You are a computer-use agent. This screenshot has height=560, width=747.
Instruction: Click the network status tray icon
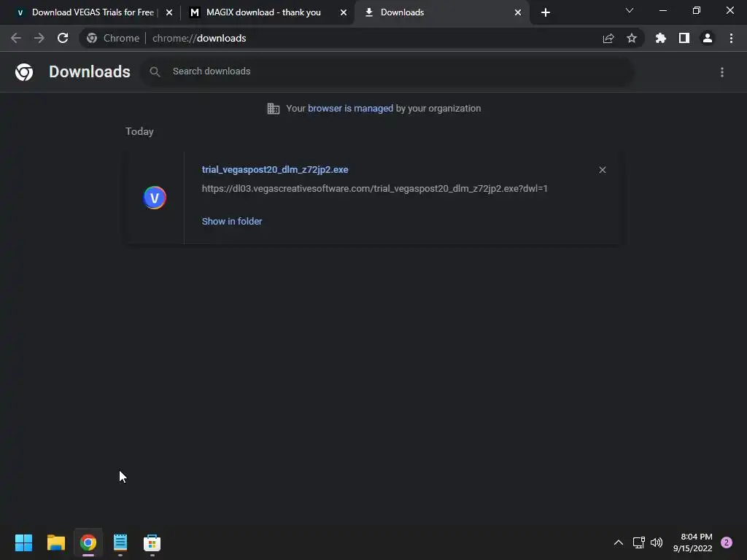pos(638,542)
